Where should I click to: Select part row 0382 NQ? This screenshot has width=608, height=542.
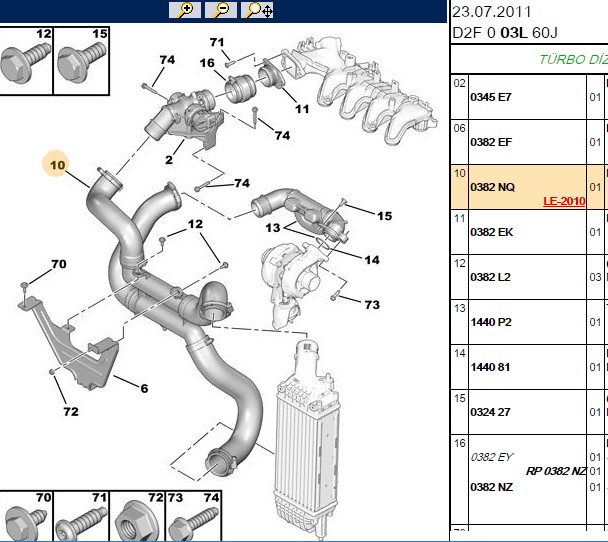(529, 187)
